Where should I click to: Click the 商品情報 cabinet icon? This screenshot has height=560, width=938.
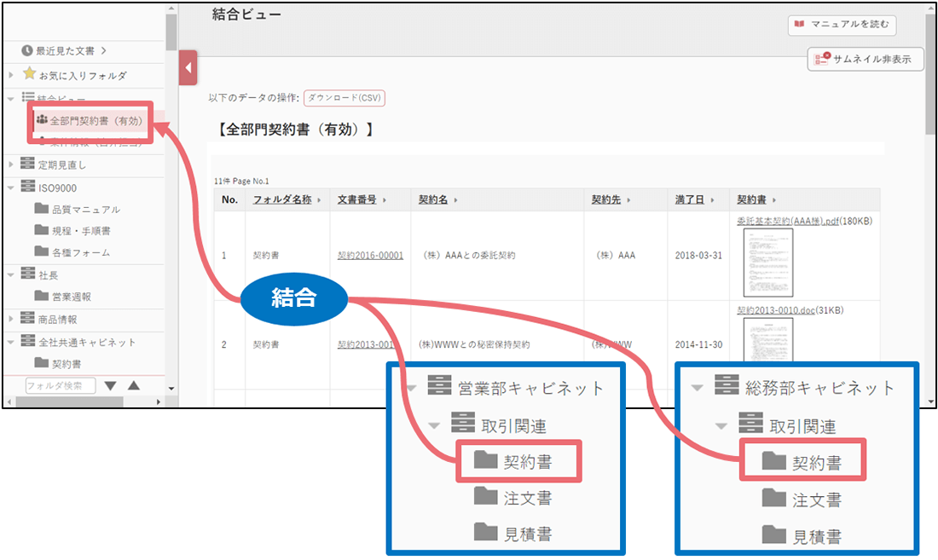[27, 317]
